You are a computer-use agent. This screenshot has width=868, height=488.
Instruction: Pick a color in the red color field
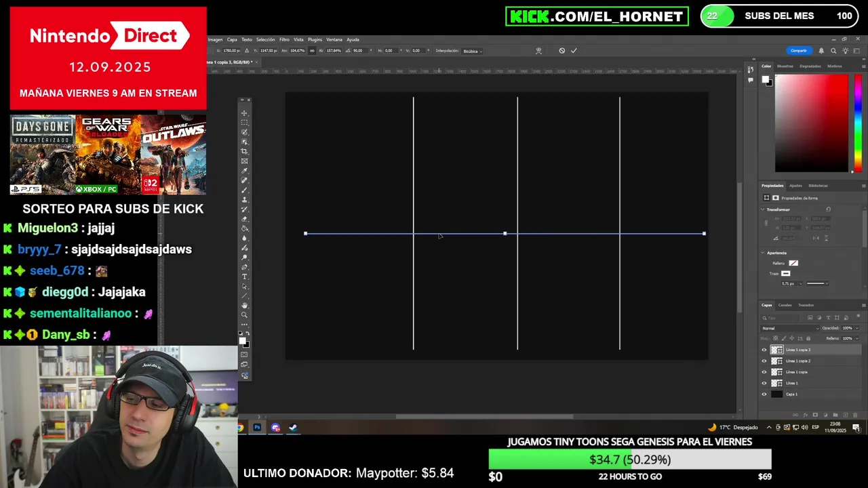coord(812,123)
